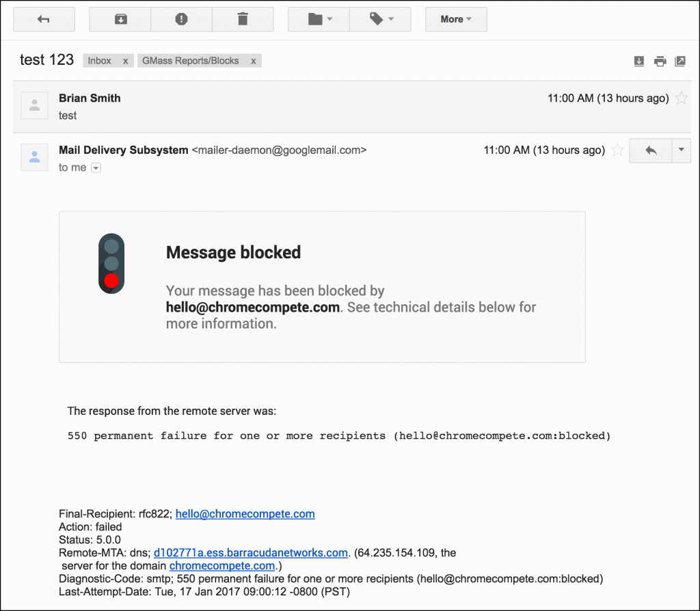Reply to Mail Delivery Subsystem message
The width and height of the screenshot is (700, 611).
click(651, 150)
